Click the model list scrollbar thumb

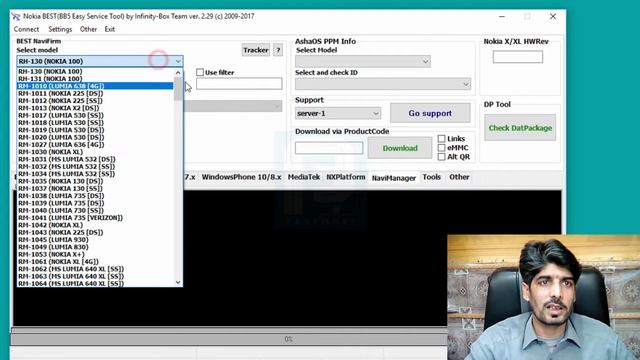(178, 88)
